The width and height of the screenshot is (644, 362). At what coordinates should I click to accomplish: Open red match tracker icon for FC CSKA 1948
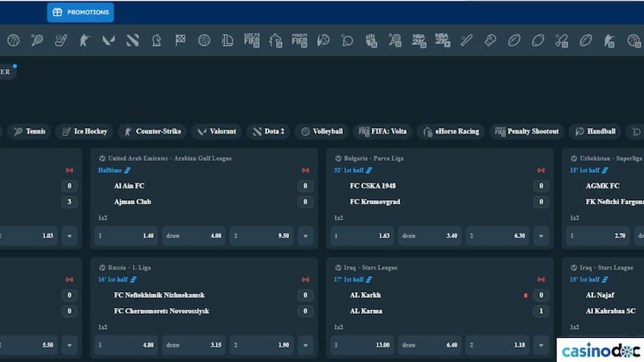tap(541, 171)
